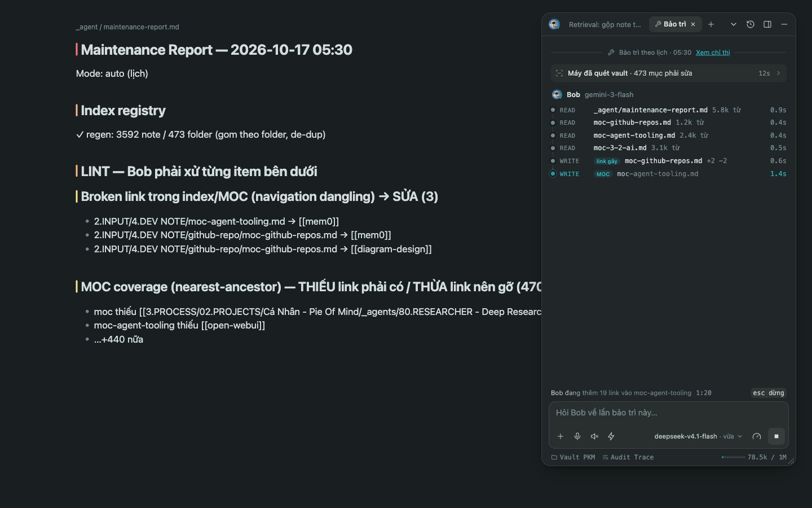This screenshot has height=508, width=812.
Task: Open the chat history clock icon
Action: [x=751, y=24]
